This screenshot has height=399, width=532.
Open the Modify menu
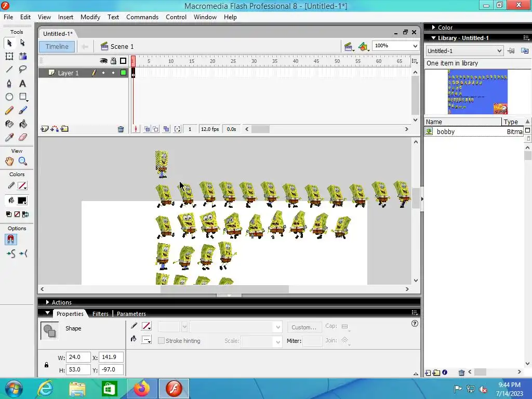pyautogui.click(x=90, y=17)
